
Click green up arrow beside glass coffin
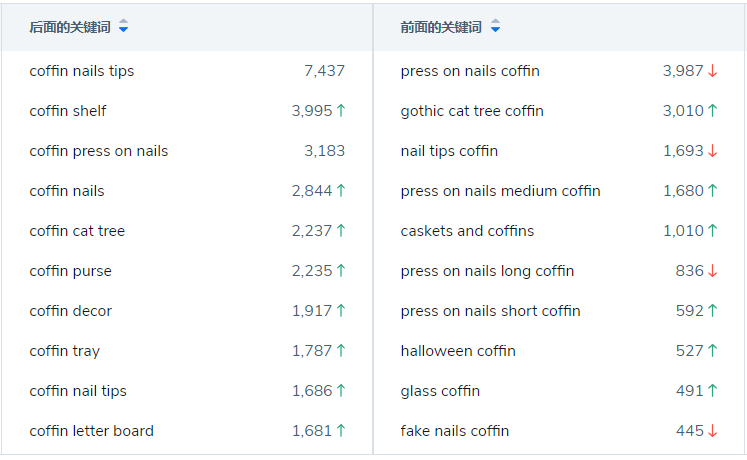(712, 391)
